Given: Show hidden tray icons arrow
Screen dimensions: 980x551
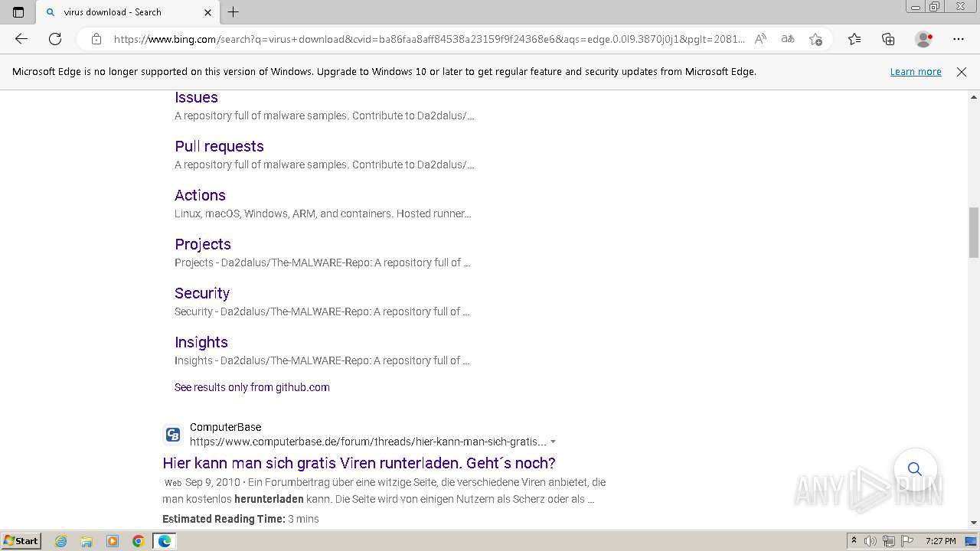Looking at the screenshot, I should 854,541.
